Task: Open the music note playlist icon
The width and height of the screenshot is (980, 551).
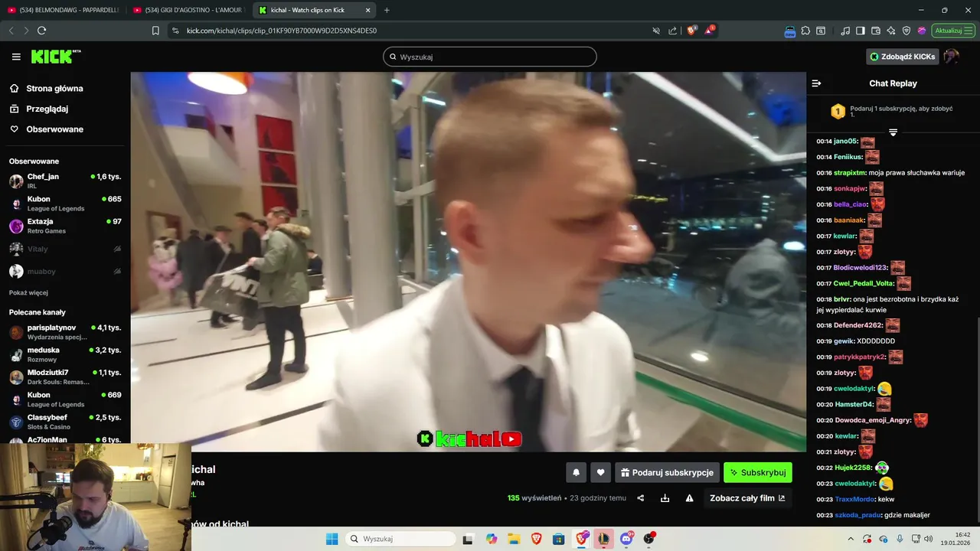Action: (845, 31)
